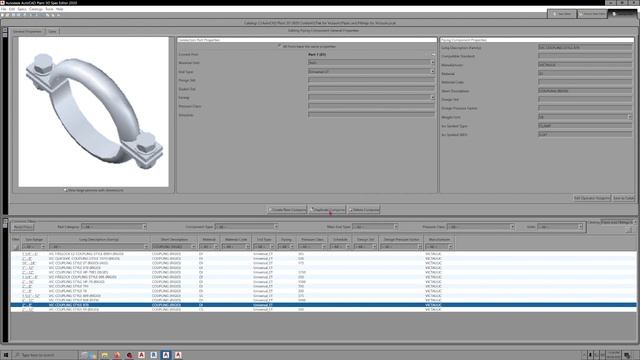Edit the Iso Symbol SKEY field
Screen dimensions: 640x360
pyautogui.click(x=585, y=135)
